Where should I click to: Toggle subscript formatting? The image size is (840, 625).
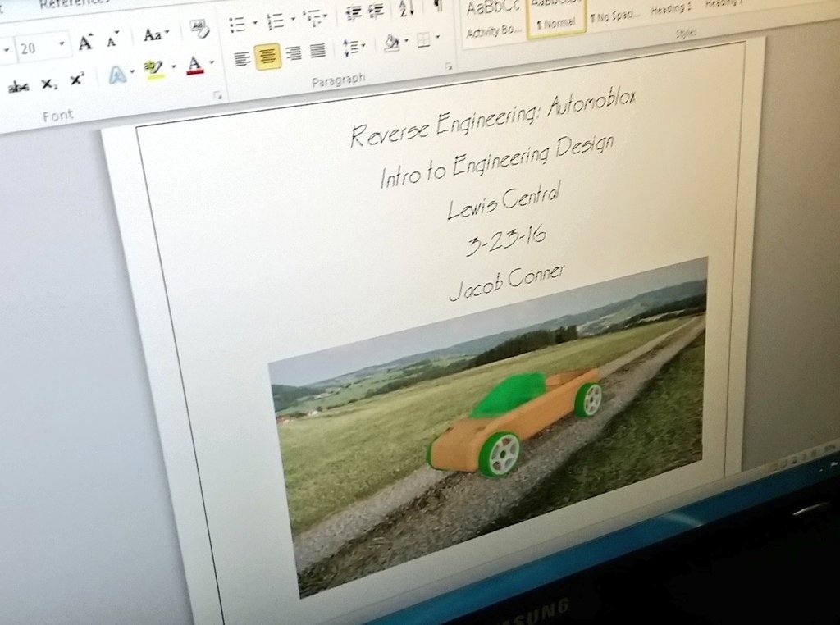pos(48,84)
